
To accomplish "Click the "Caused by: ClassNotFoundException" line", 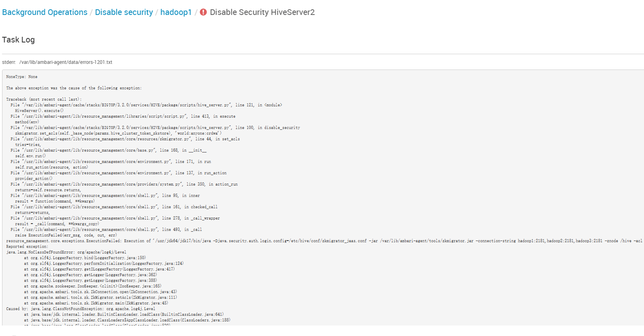I will (x=80, y=309).
